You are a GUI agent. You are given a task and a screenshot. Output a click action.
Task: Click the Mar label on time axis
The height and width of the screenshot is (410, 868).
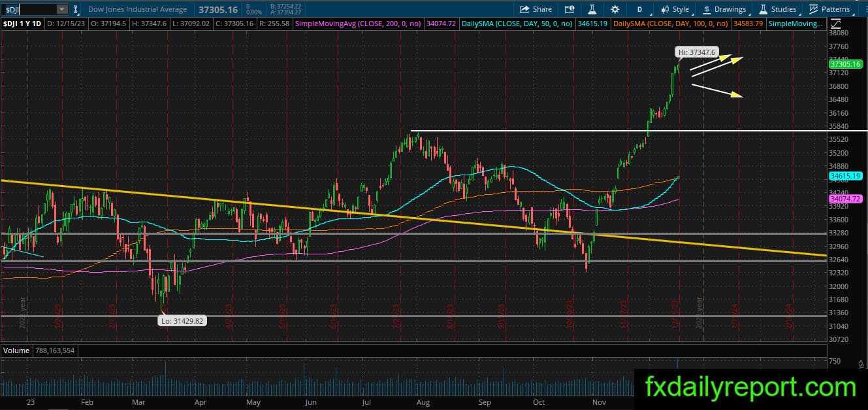138,403
